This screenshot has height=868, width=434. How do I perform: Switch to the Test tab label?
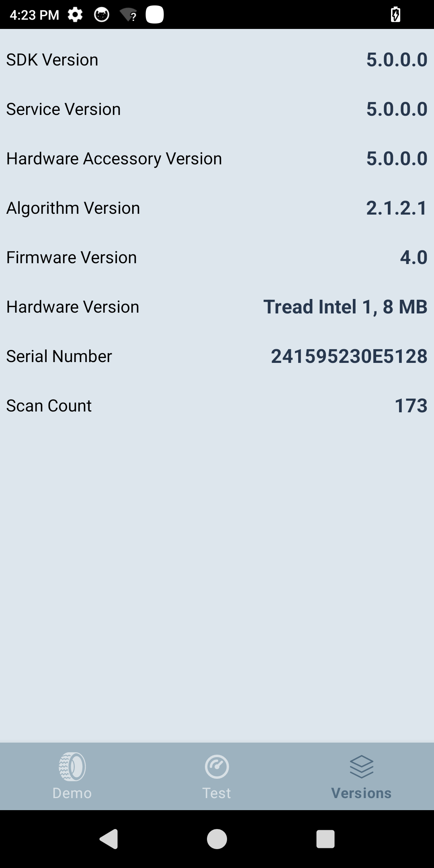pos(217,793)
